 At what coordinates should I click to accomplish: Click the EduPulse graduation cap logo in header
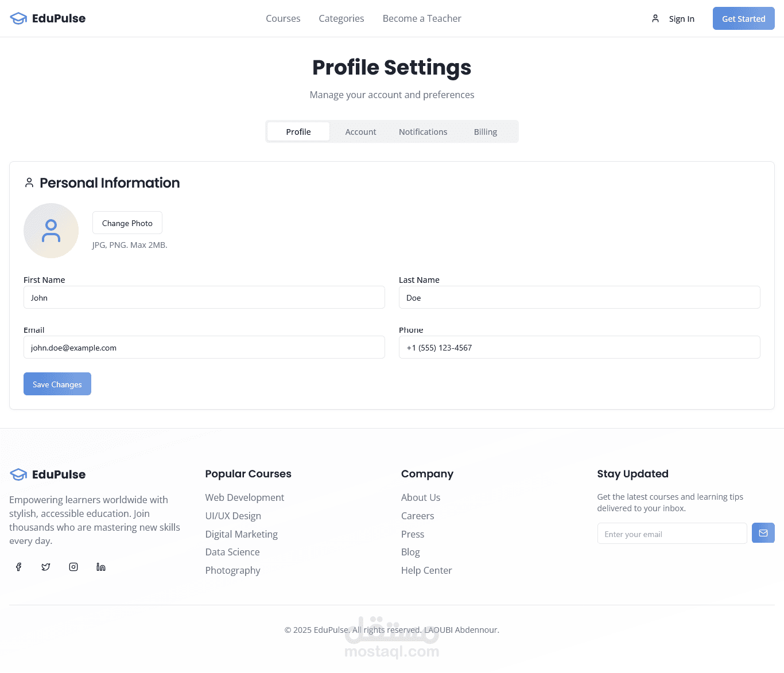coord(18,18)
